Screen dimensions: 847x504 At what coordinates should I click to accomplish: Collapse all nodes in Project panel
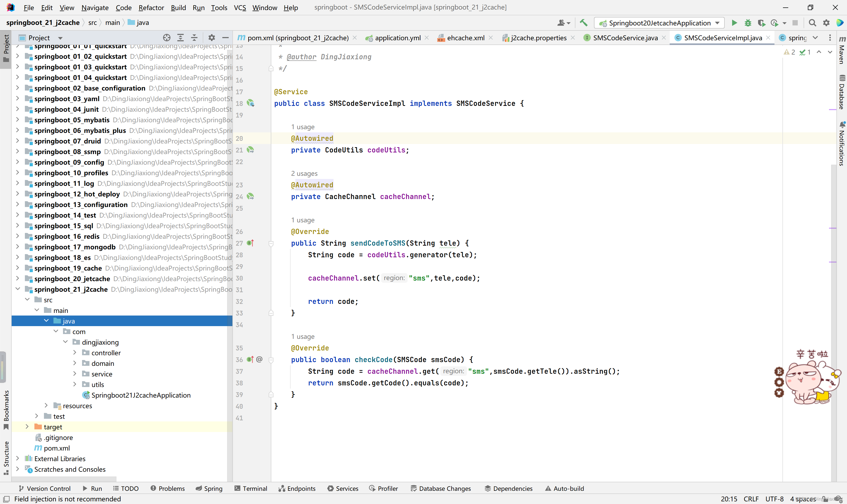[x=194, y=38]
